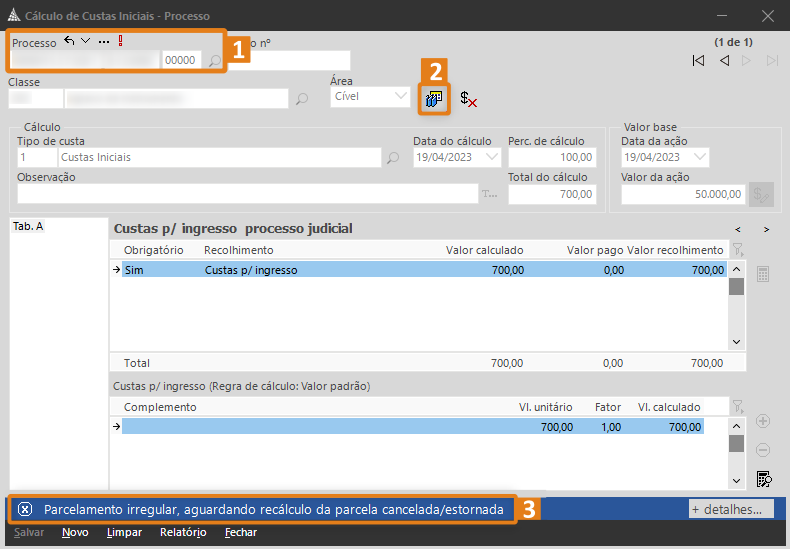Screen dimensions: 790x549
Task: Click the installment (parcelamento) icon marked 2
Action: [x=434, y=99]
